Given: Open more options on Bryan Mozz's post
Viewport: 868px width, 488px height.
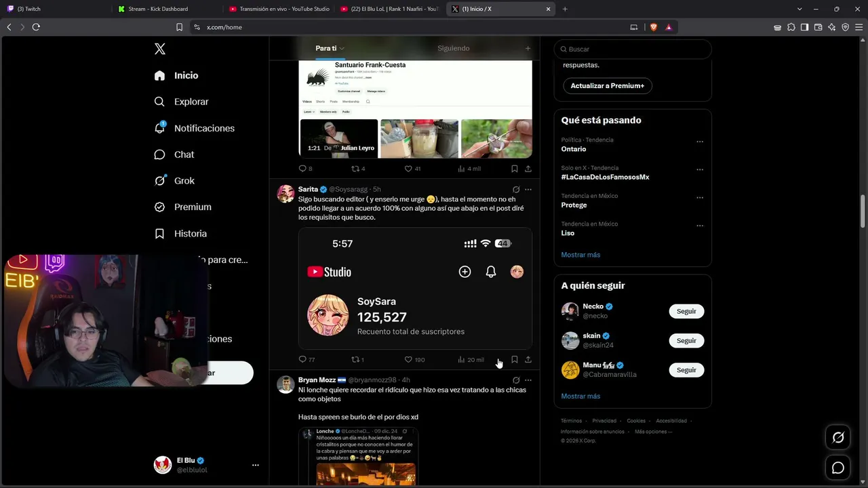Looking at the screenshot, I should tap(528, 380).
